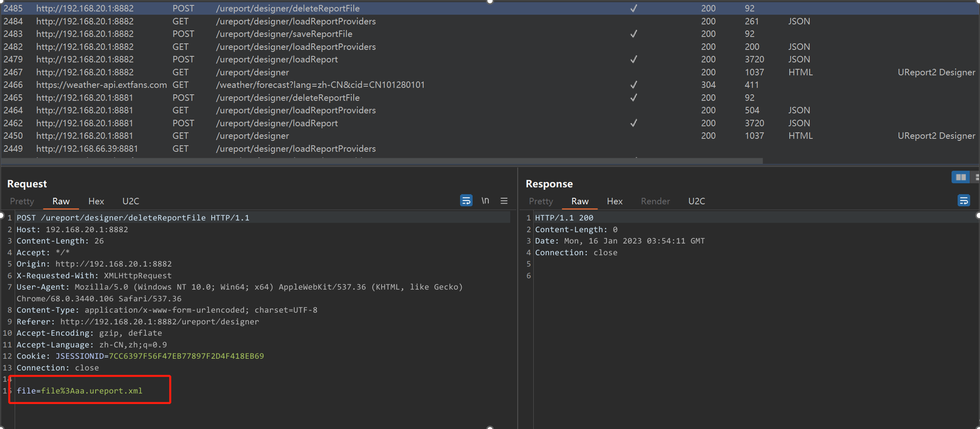This screenshot has width=980, height=429.
Task: Select history row 2484 loadReportProviders
Action: pos(490,21)
